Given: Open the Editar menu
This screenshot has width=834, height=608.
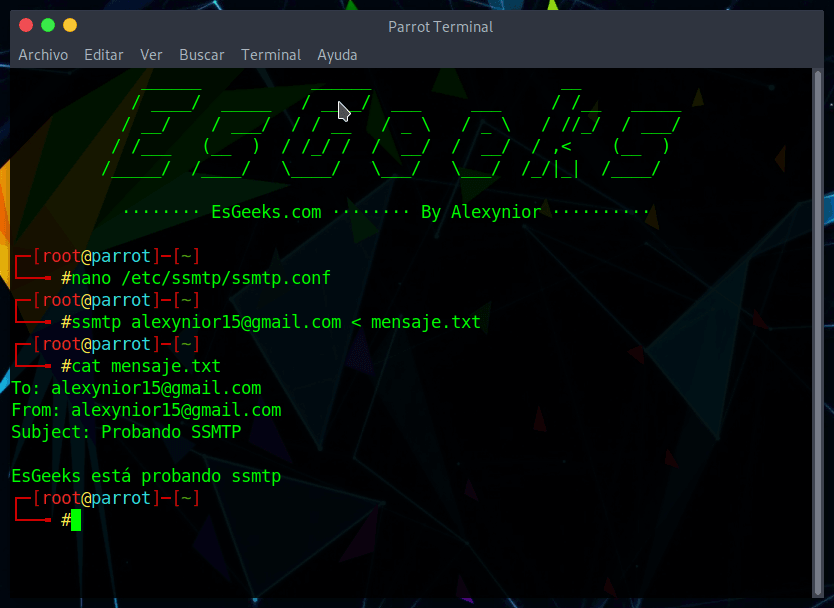Looking at the screenshot, I should [x=104, y=55].
